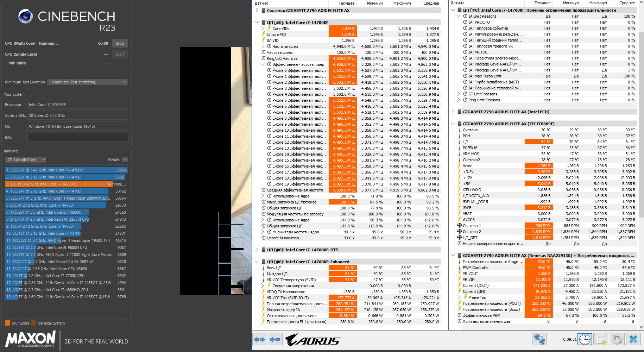Stop the running Cinebench multi core test
This screenshot has width=644, height=352.
120,43
